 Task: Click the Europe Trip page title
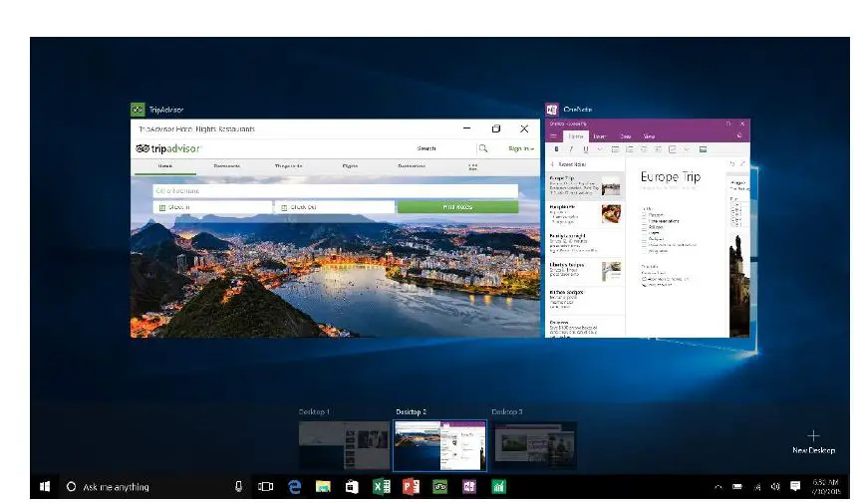pyautogui.click(x=671, y=176)
